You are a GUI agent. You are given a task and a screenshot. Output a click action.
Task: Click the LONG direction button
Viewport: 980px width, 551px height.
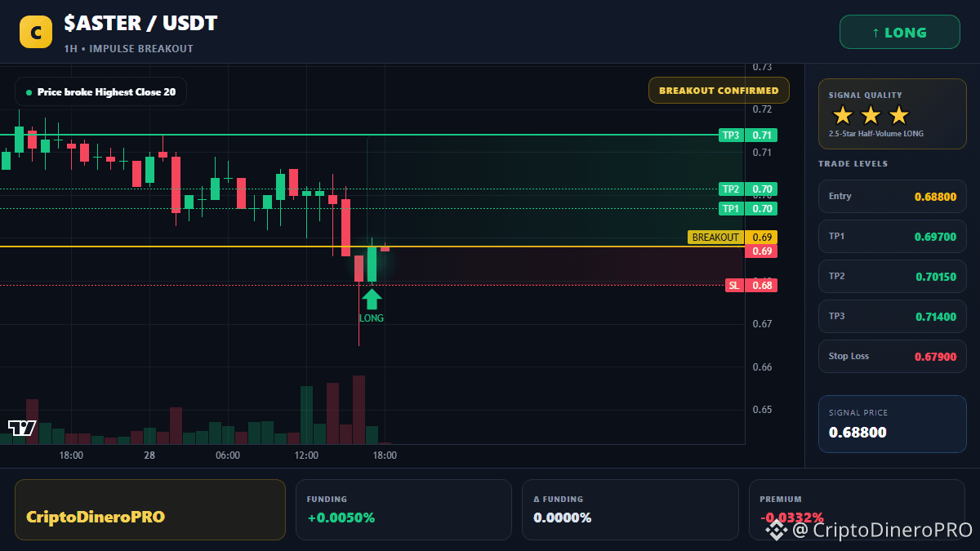point(899,33)
